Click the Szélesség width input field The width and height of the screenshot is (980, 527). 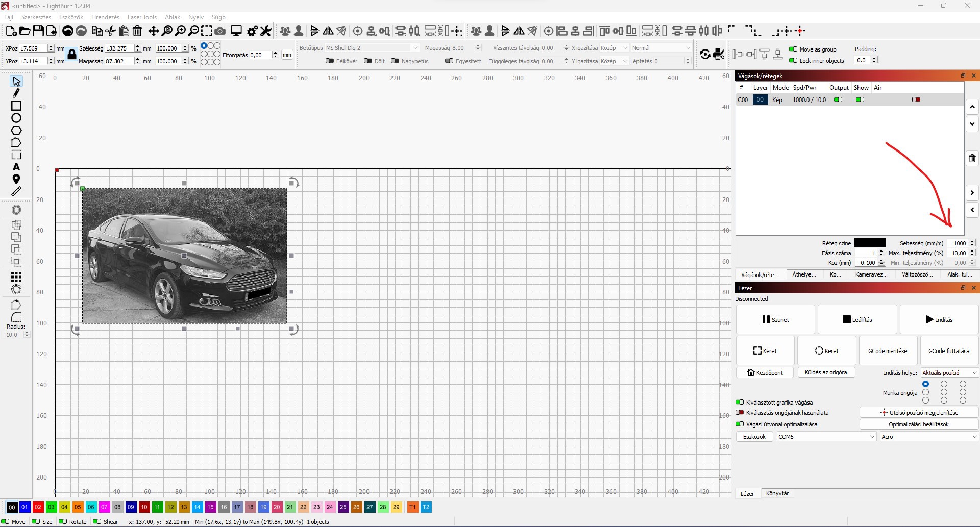[118, 48]
